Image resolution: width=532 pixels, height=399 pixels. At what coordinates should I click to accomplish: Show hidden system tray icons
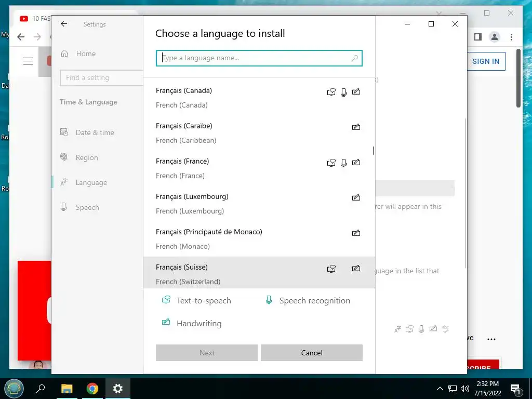pyautogui.click(x=440, y=389)
